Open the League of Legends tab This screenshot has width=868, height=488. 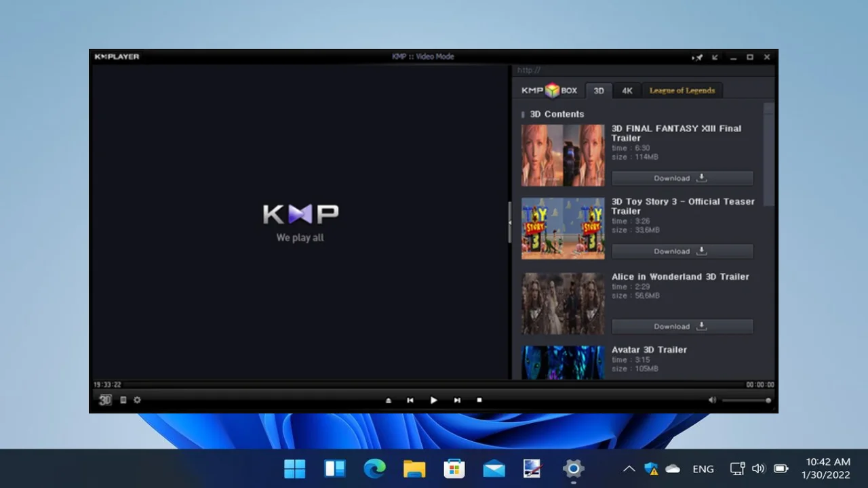[682, 91]
